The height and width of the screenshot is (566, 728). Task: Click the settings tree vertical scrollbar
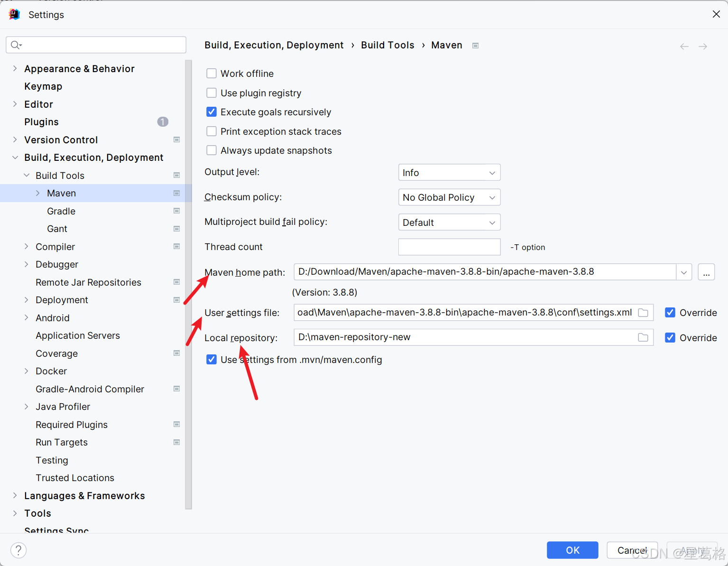point(188,285)
